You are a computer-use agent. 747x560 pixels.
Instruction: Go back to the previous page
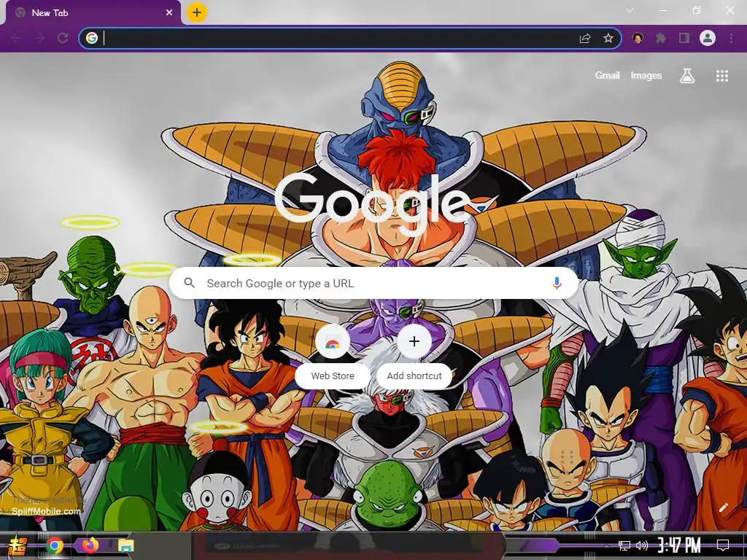pyautogui.click(x=16, y=38)
